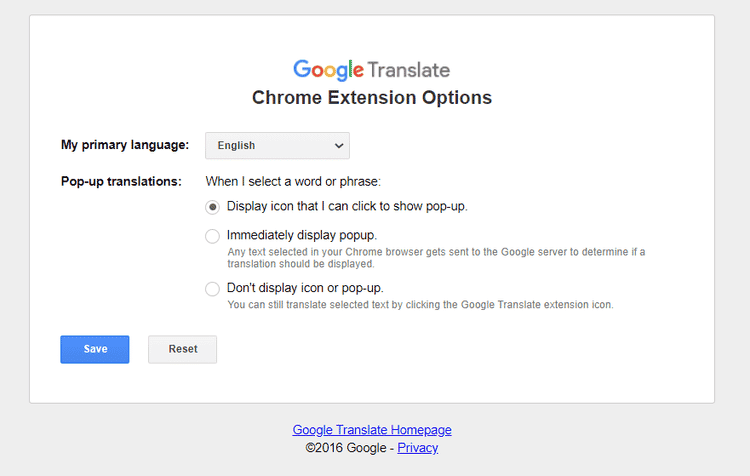Save the extension options
Viewport: 750px width, 476px height.
(95, 349)
